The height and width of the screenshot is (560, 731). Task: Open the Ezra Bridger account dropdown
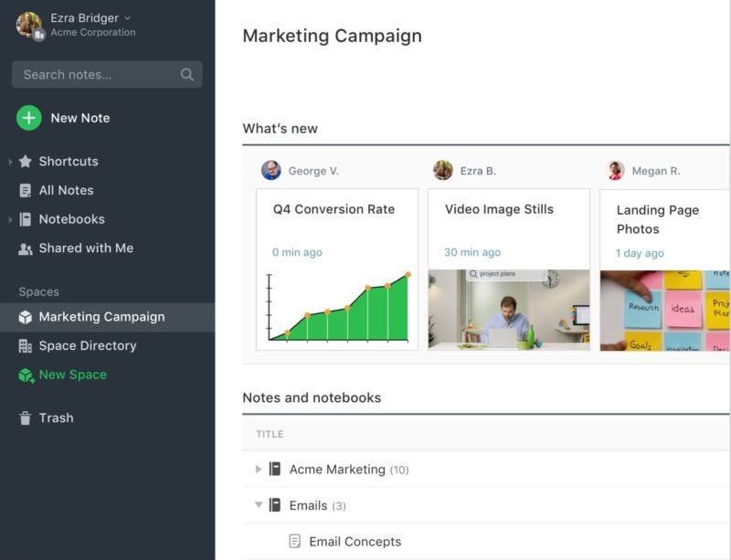[x=127, y=18]
